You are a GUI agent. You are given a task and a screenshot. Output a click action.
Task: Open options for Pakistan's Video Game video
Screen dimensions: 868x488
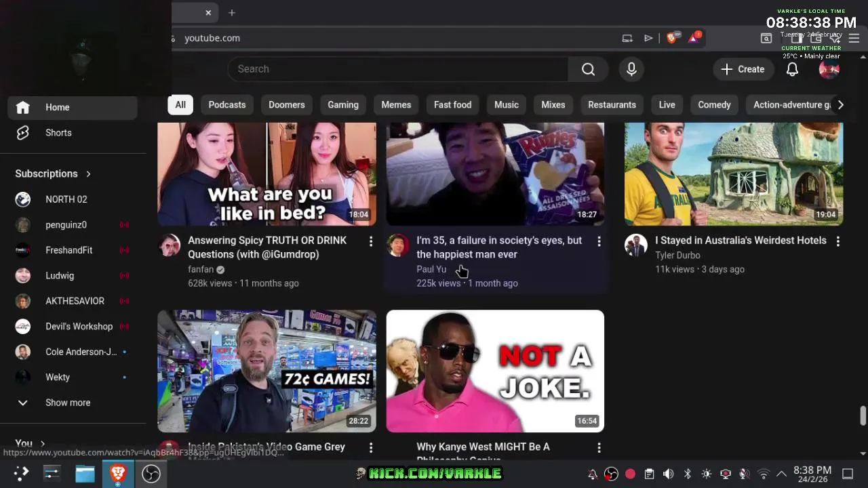click(370, 448)
